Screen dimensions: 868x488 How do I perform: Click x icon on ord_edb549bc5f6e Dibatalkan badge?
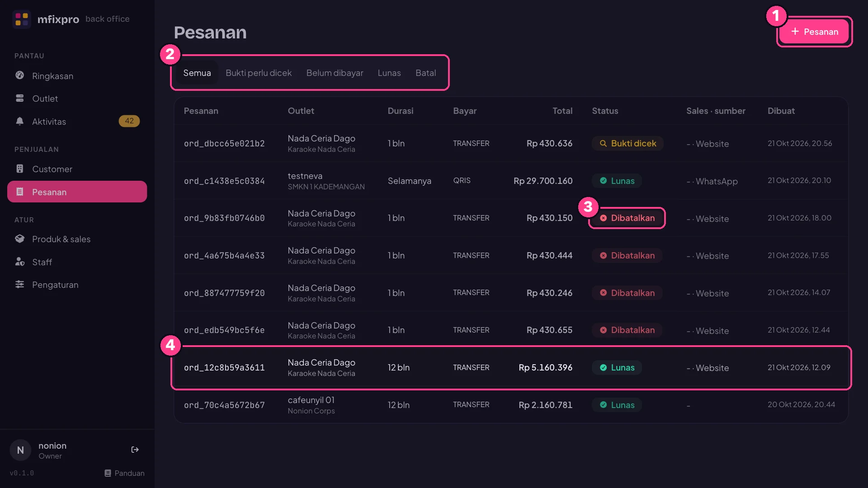(x=603, y=330)
